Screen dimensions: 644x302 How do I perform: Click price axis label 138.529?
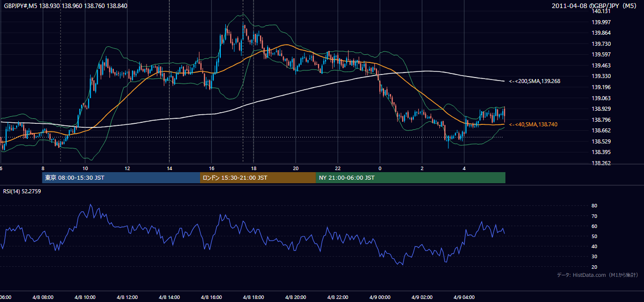click(x=601, y=141)
